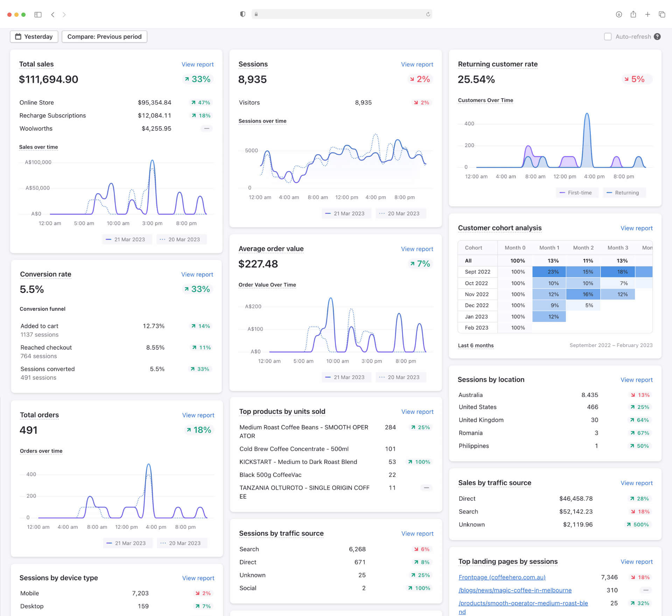The width and height of the screenshot is (672, 616).
Task: Click the browser share icon
Action: (x=633, y=14)
